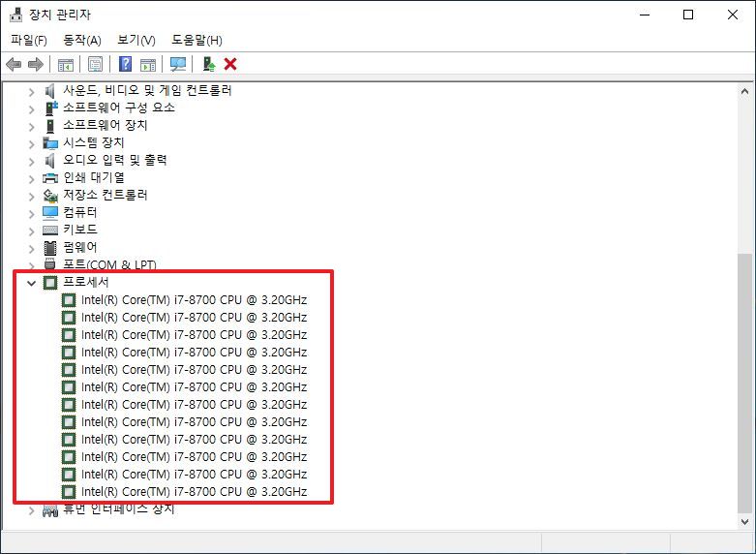
Task: Click the vertical scrollbar thumb
Action: [744, 384]
